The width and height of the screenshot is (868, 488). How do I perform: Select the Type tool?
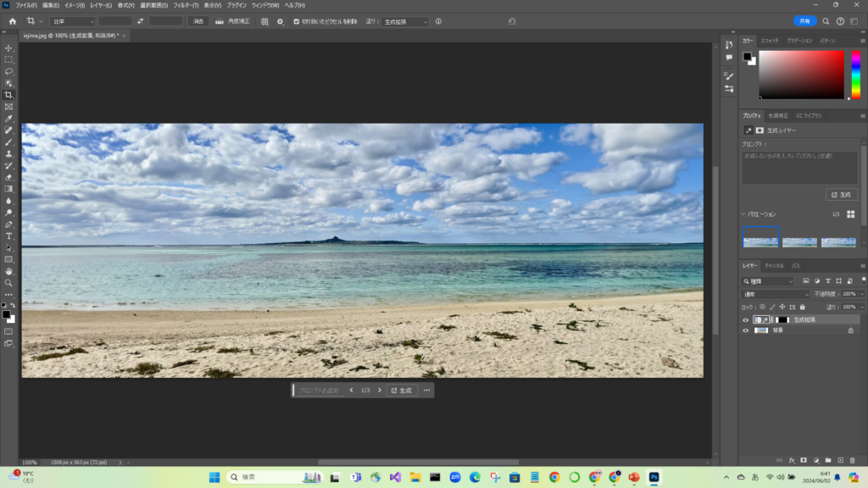tap(8, 236)
